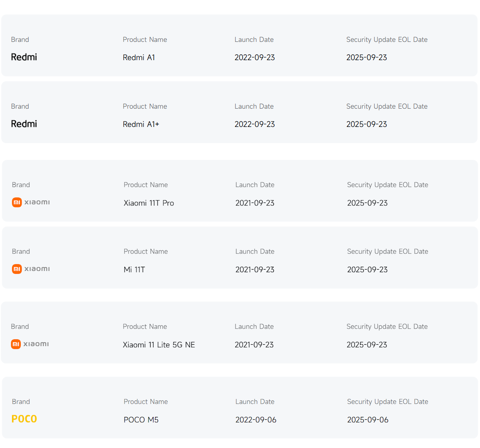The height and width of the screenshot is (448, 480).
Task: Select the Redmi A1+ product name
Action: pos(141,124)
